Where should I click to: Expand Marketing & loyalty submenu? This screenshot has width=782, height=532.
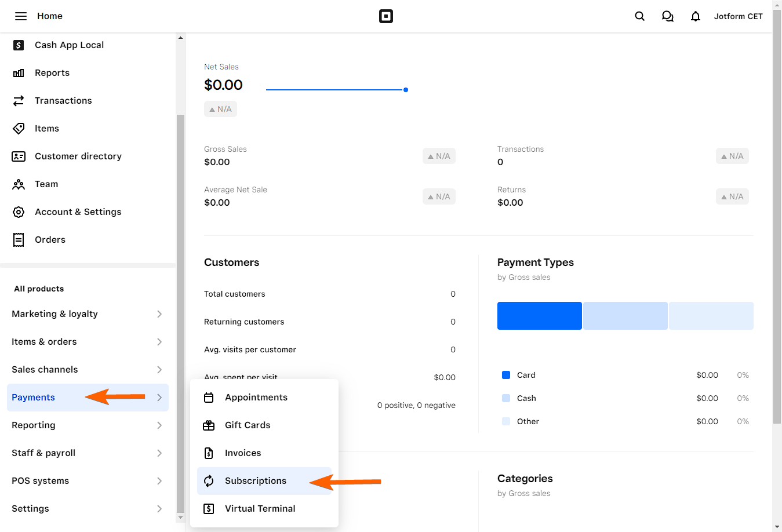(159, 314)
